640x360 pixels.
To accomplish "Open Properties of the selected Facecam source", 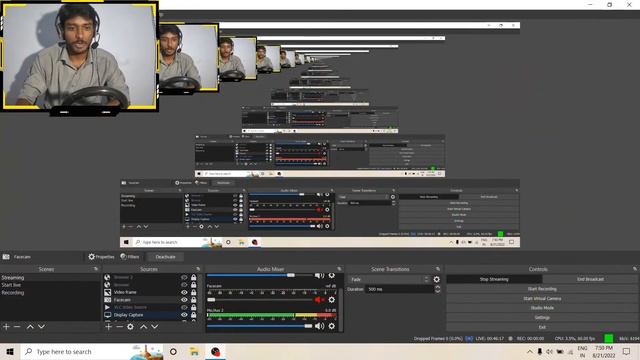I will pyautogui.click(x=101, y=257).
